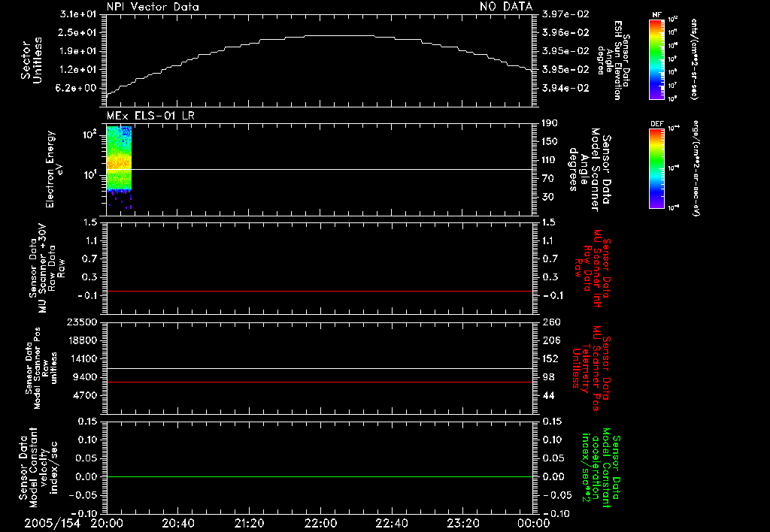Click the '00:00' time tick label

coord(534,524)
